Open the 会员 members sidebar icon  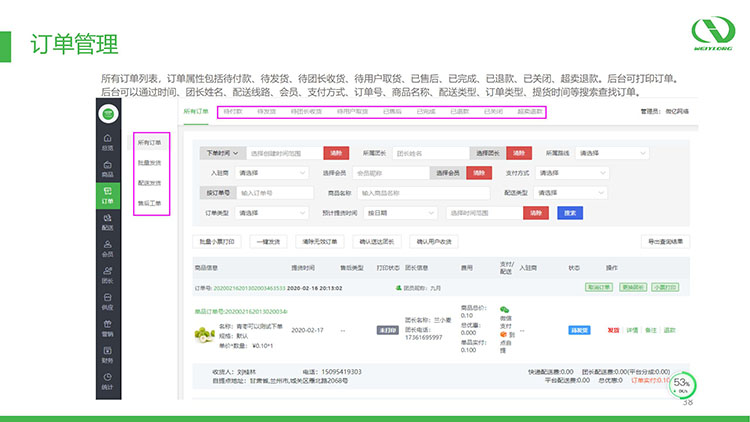pos(108,249)
